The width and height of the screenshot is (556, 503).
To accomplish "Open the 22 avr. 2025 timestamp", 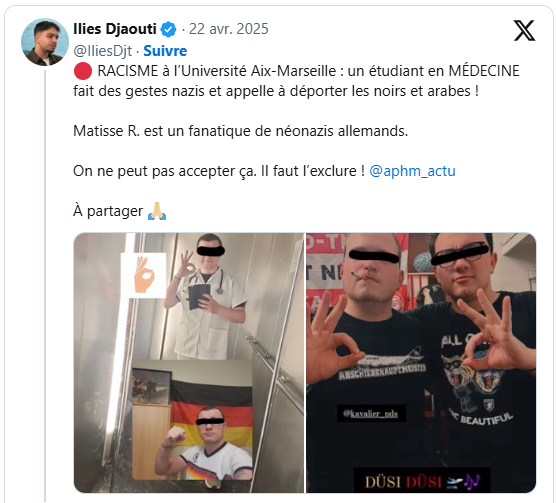I will pos(229,29).
